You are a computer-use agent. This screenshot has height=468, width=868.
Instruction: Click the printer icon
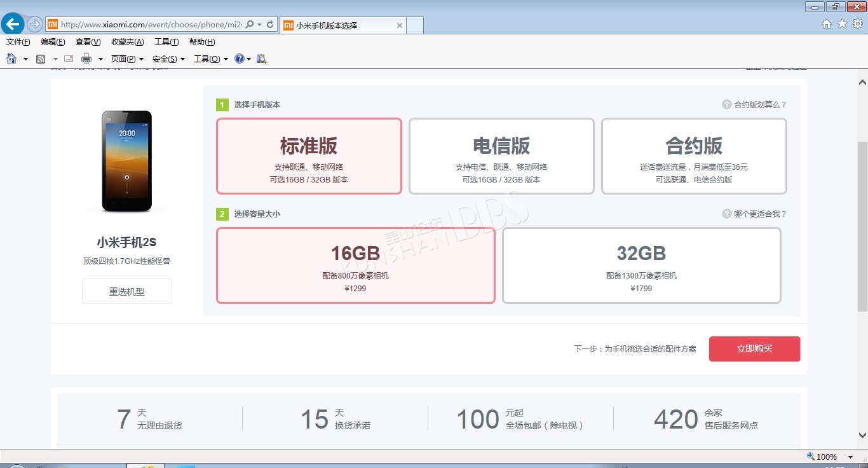point(86,59)
